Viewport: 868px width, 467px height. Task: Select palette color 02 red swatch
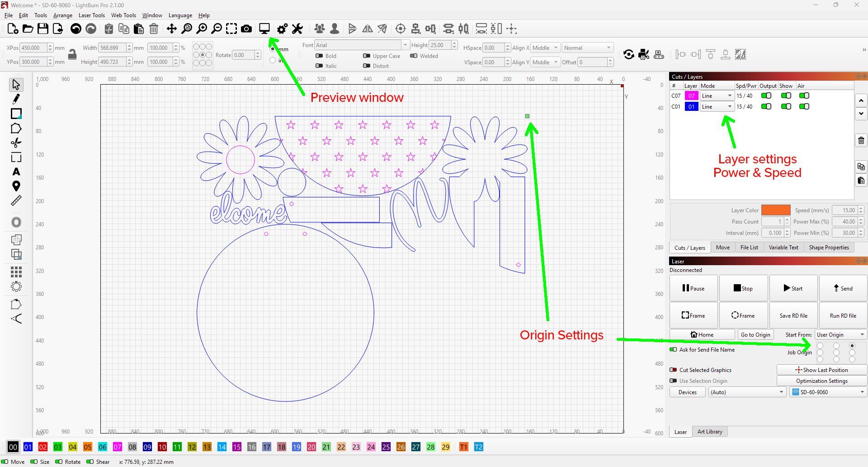point(43,447)
